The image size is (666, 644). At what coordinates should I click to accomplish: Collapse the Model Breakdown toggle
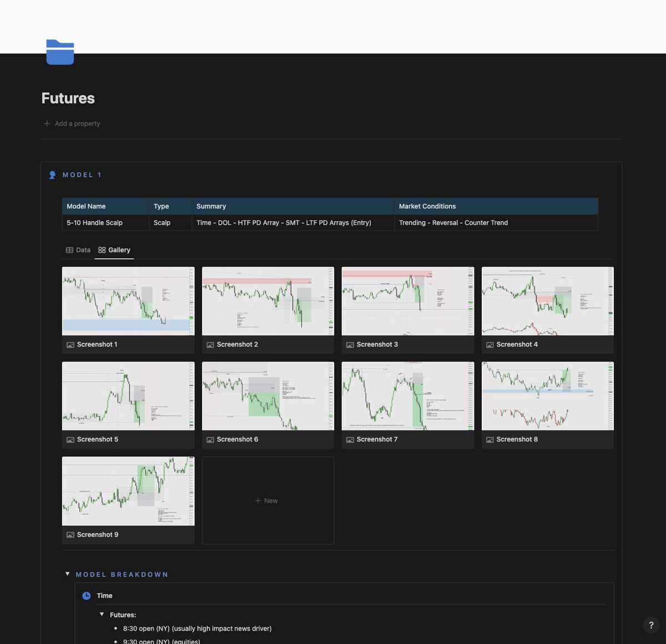coord(68,574)
